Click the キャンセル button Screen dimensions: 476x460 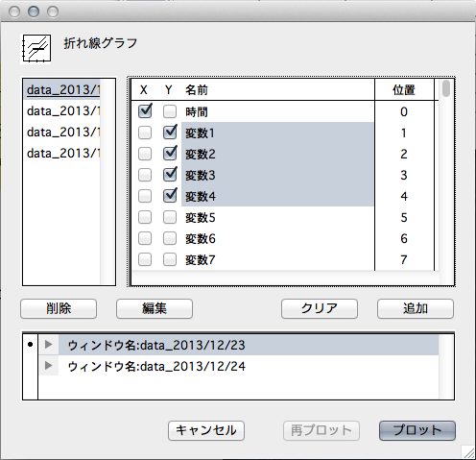click(206, 430)
